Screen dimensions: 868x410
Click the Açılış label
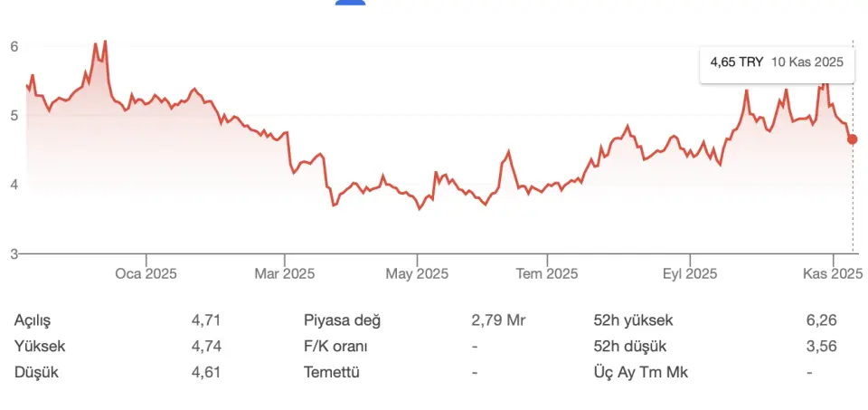pos(33,320)
